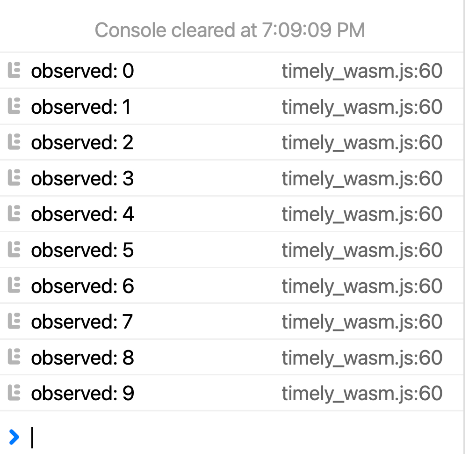This screenshot has height=454, width=476.
Task: Follow the source link for 'observed: 4'
Action: point(362,214)
